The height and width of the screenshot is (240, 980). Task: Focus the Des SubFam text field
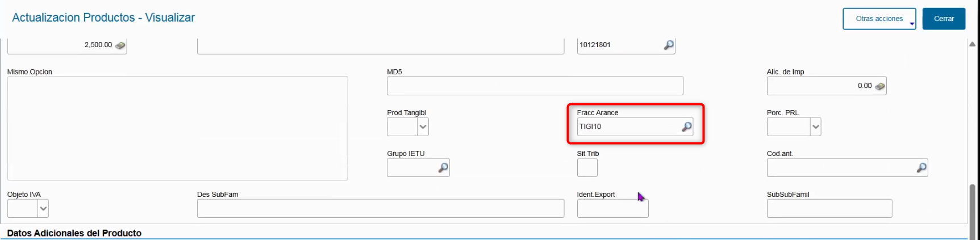click(381, 208)
